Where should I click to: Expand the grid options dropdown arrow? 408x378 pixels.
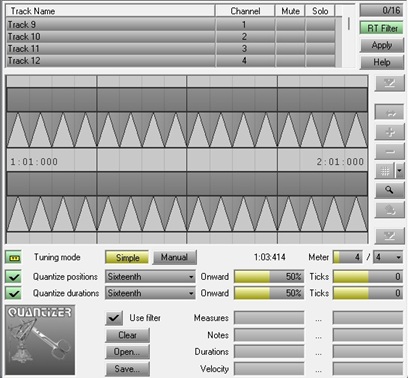399,171
